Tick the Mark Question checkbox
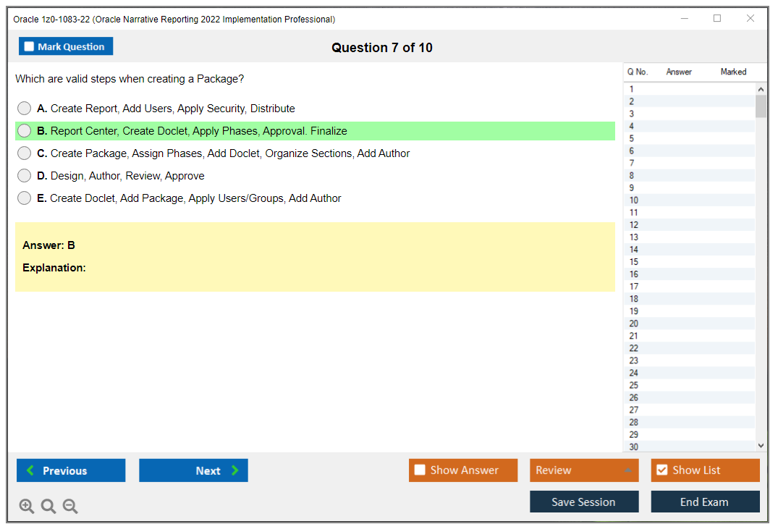Image resolution: width=778 pixels, height=532 pixels. [30, 47]
